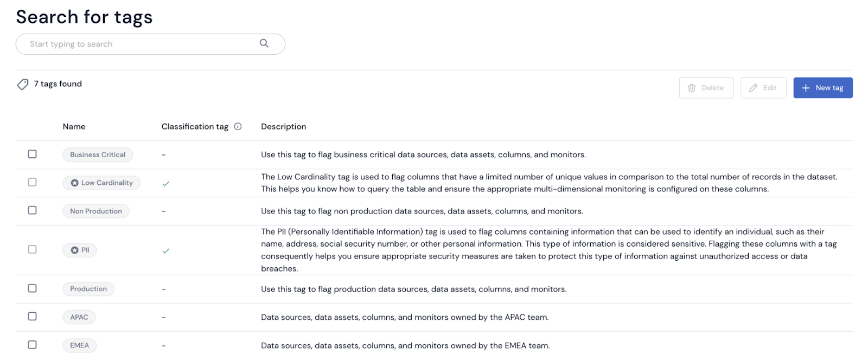Click the star icon on Low Cardinality tag
This screenshot has height=361, width=868.
coord(74,183)
